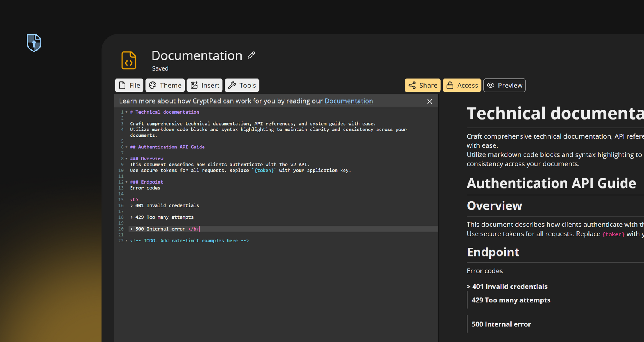Click the Share button

click(x=422, y=85)
